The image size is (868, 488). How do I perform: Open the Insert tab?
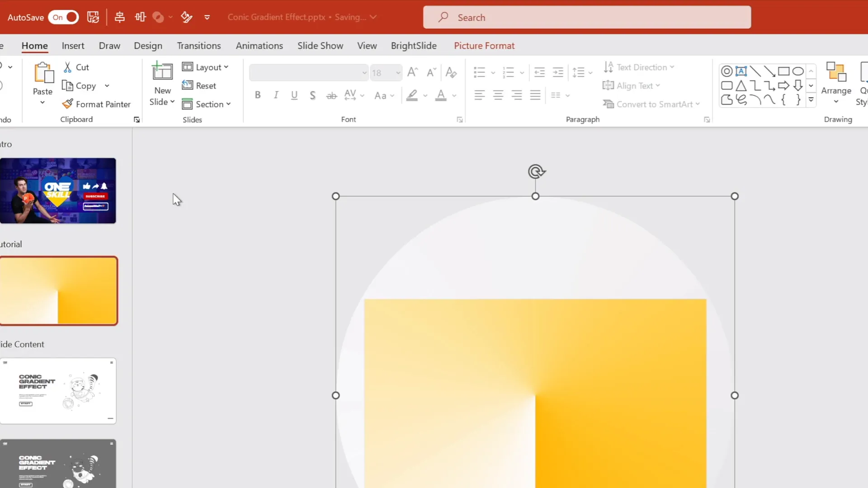coord(73,46)
